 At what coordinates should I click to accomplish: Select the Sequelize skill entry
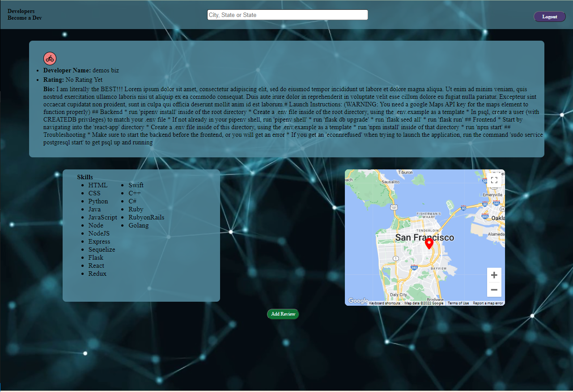pos(102,249)
